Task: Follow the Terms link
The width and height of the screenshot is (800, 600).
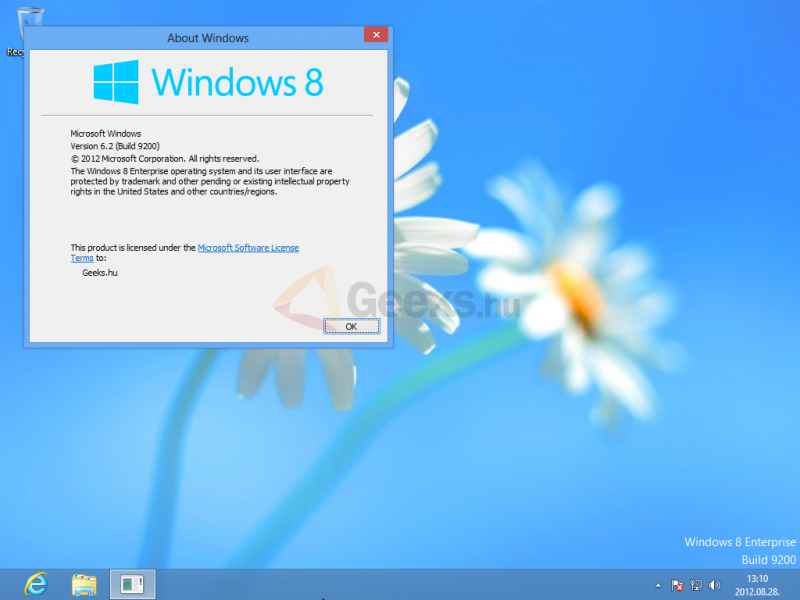Action: click(82, 258)
